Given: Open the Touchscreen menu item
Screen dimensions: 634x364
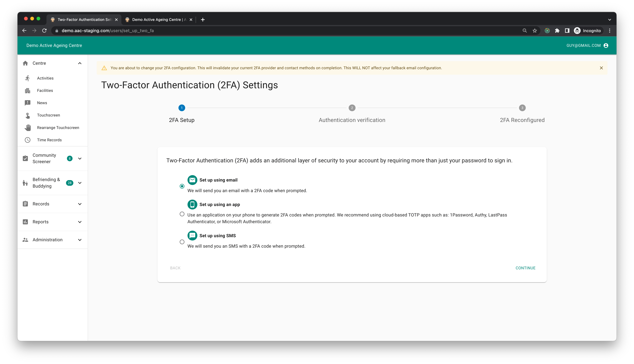Looking at the screenshot, I should pos(53,115).
